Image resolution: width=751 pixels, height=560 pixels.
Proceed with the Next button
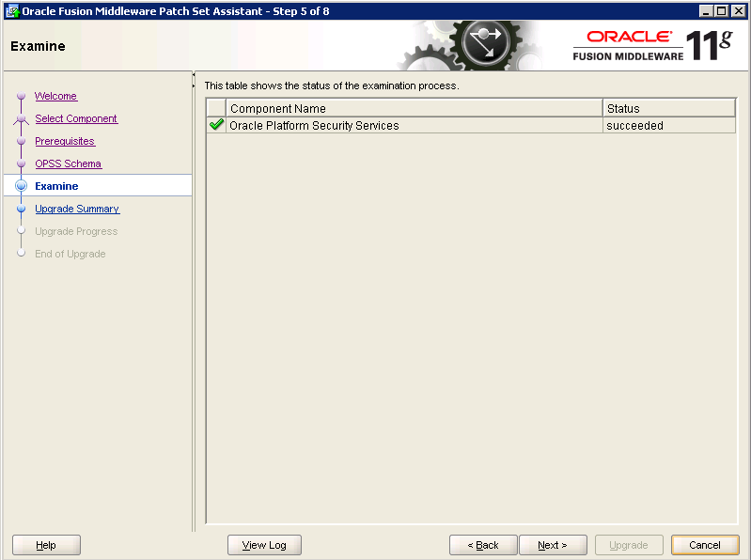coord(553,545)
